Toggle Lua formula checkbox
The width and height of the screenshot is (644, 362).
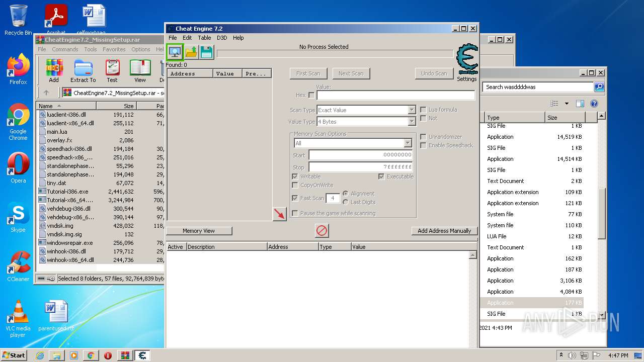click(423, 110)
